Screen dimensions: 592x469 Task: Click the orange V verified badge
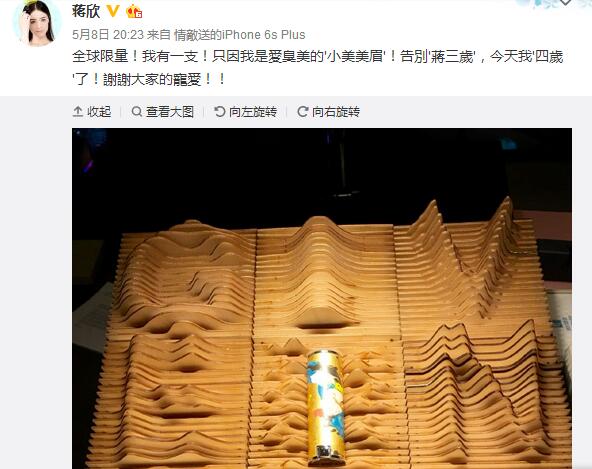click(x=113, y=11)
